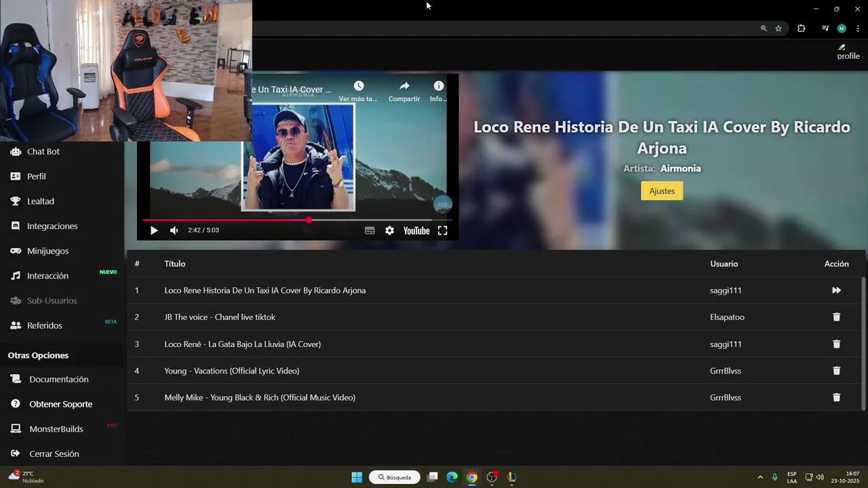The image size is (868, 488).
Task: Click the Usuario column header
Action: 724,264
